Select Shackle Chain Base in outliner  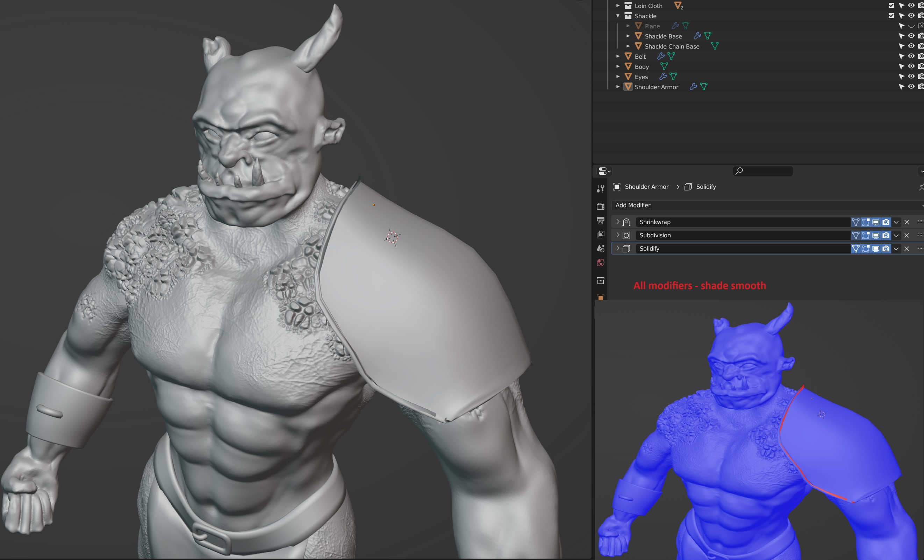click(x=672, y=46)
